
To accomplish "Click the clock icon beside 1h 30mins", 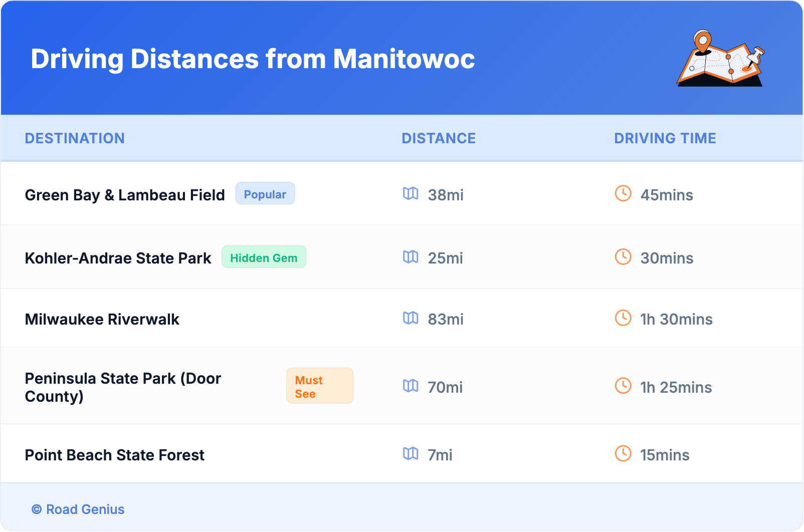I will pos(623,318).
